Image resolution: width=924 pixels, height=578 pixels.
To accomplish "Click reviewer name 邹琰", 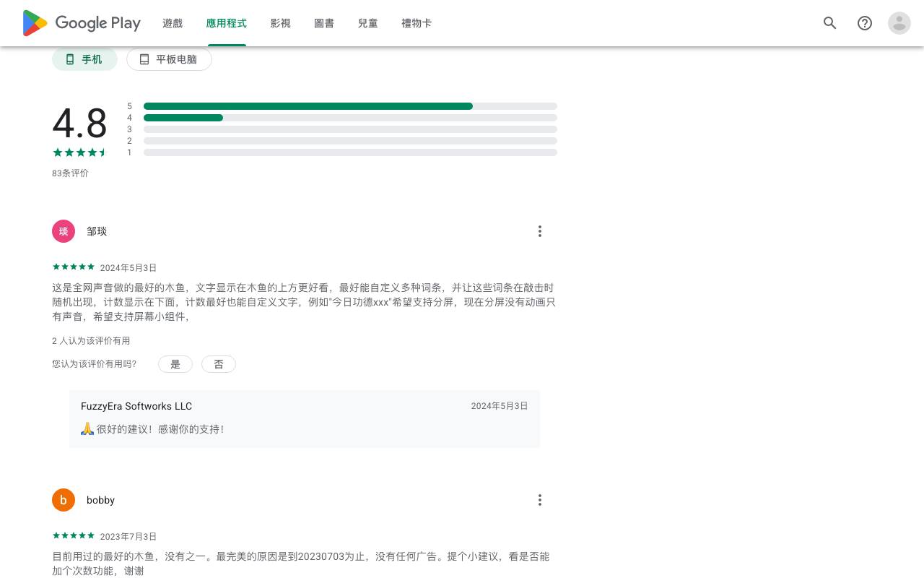I will point(97,231).
